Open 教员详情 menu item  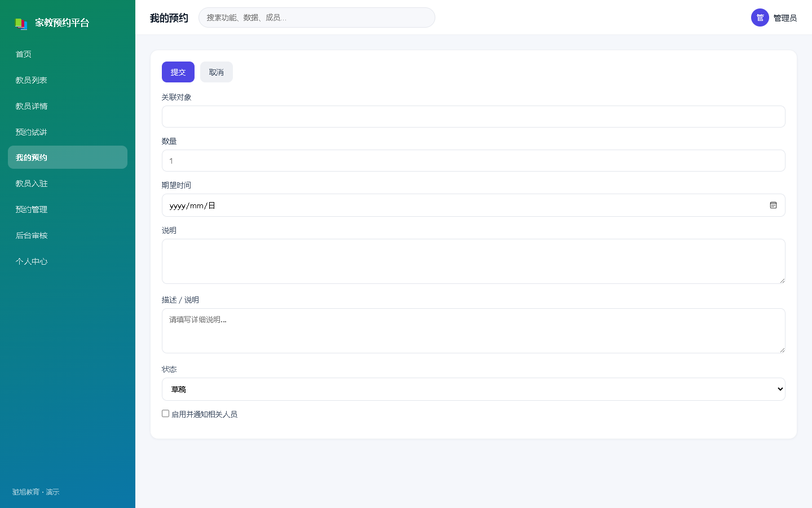[x=68, y=106]
